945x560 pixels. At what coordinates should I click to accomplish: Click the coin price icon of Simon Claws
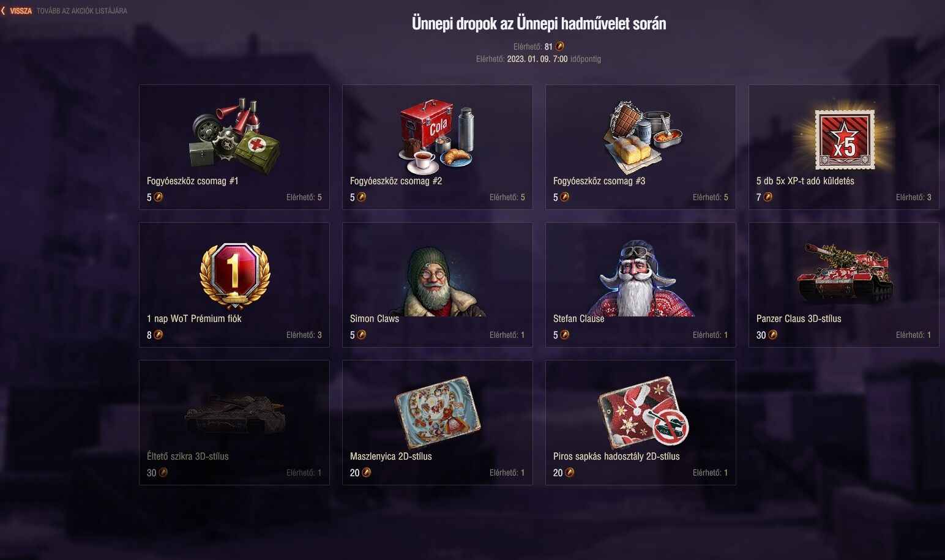[x=362, y=335]
